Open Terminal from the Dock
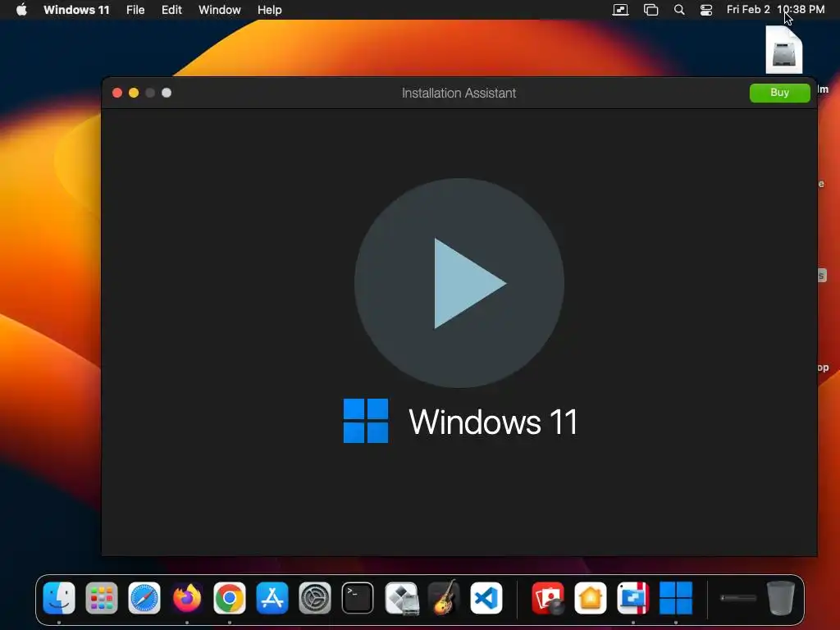This screenshot has width=840, height=630. (x=358, y=597)
